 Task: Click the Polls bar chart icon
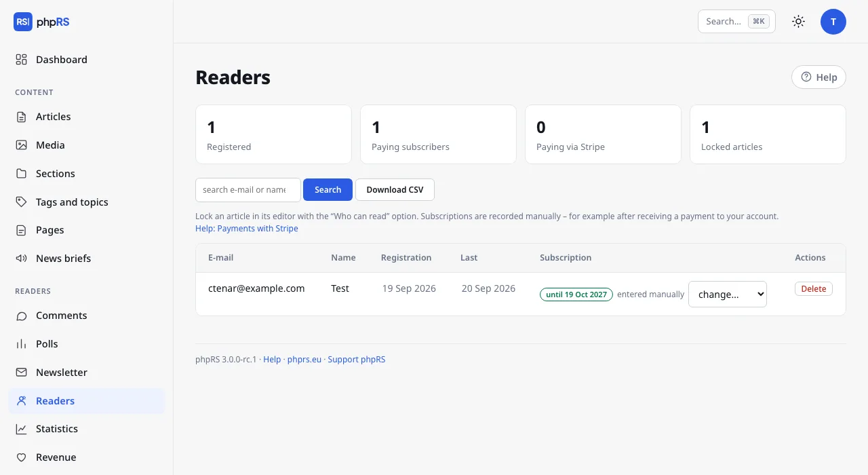22,344
